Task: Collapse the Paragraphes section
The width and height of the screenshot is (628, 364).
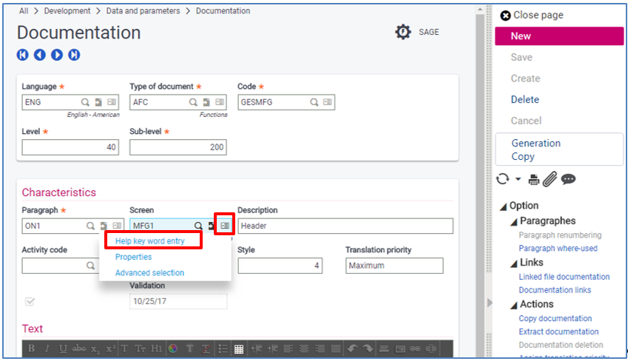Action: (x=514, y=221)
